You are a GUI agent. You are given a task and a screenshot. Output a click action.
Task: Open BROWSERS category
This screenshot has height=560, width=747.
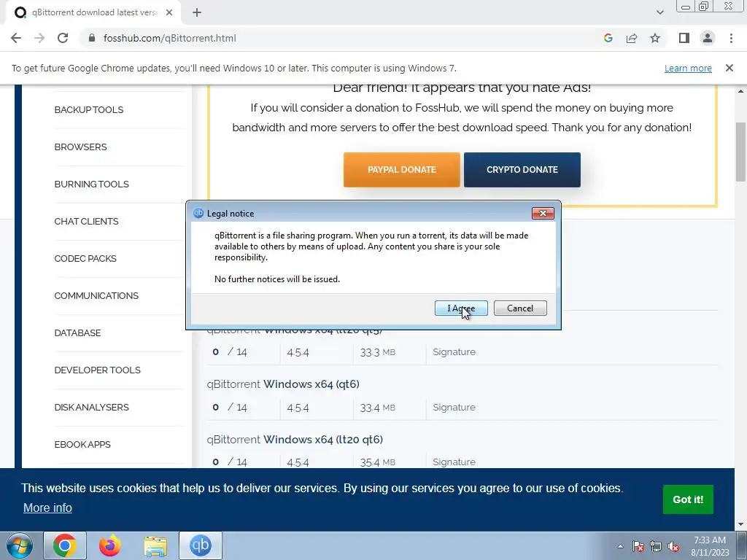point(80,147)
